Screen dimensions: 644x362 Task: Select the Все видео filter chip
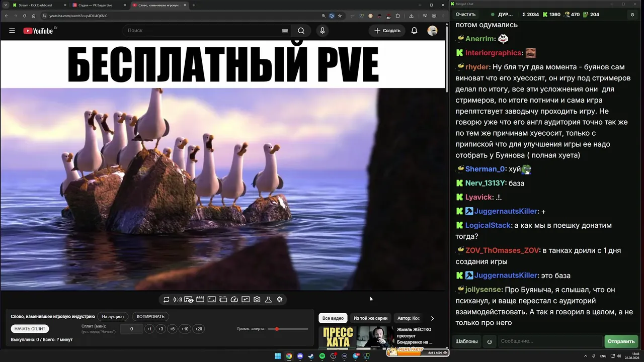point(333,318)
